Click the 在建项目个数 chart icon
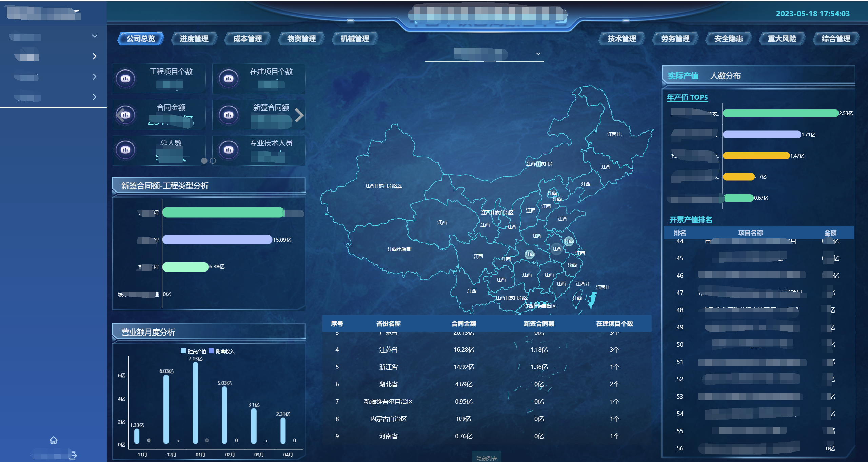Image resolution: width=868 pixels, height=462 pixels. pyautogui.click(x=229, y=79)
